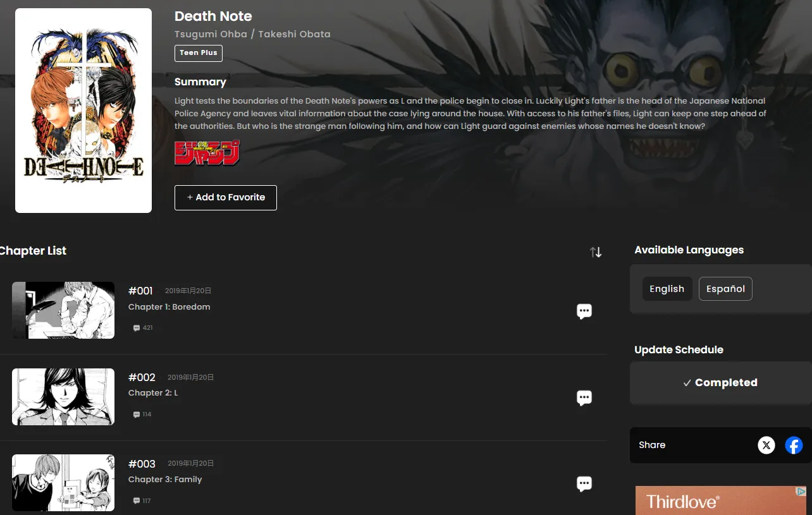Click the Teen Plus rating badge
This screenshot has width=812, height=515.
[199, 53]
